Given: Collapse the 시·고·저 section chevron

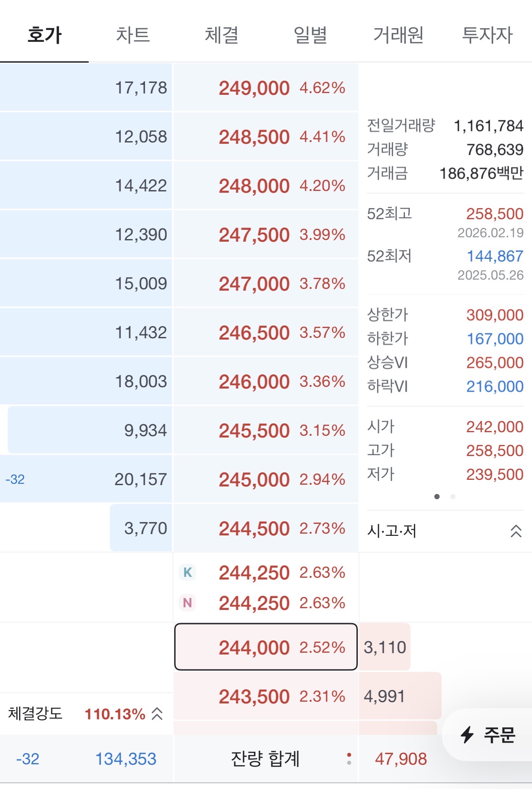Looking at the screenshot, I should tap(516, 531).
